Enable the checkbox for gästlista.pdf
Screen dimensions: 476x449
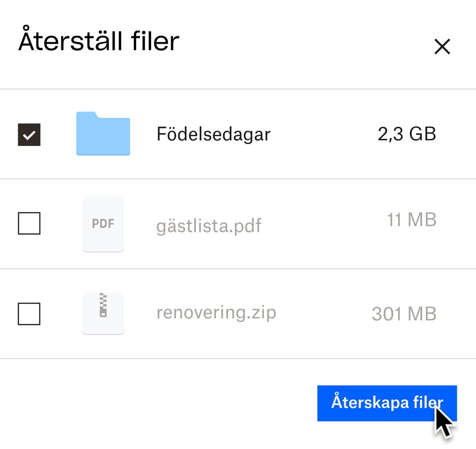point(29,224)
